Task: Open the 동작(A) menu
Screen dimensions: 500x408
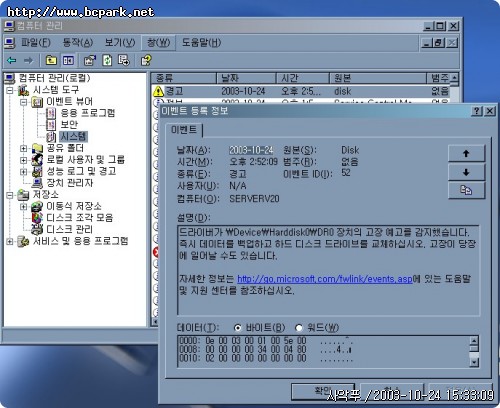Action: click(78, 43)
